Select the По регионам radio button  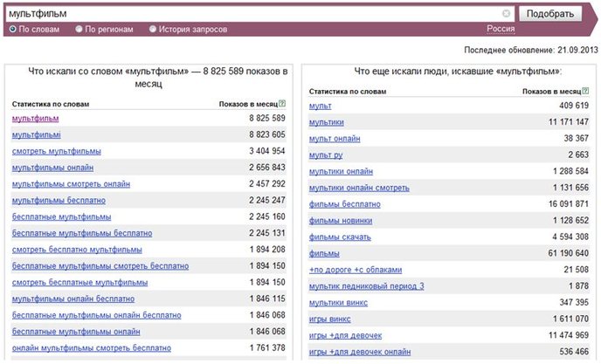click(79, 29)
